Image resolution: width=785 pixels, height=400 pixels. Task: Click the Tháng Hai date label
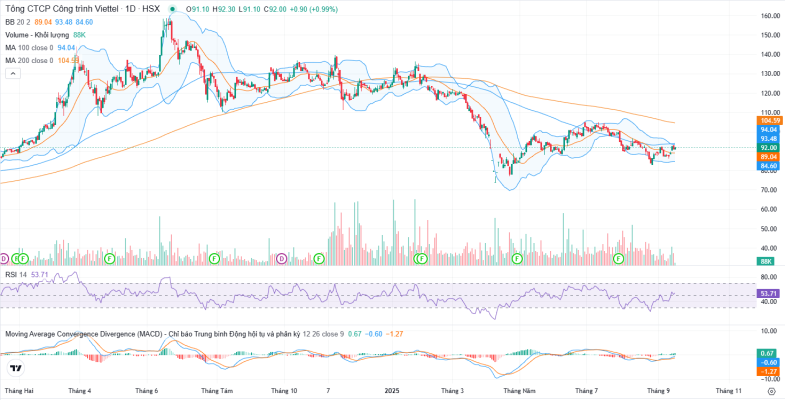pos(17,390)
